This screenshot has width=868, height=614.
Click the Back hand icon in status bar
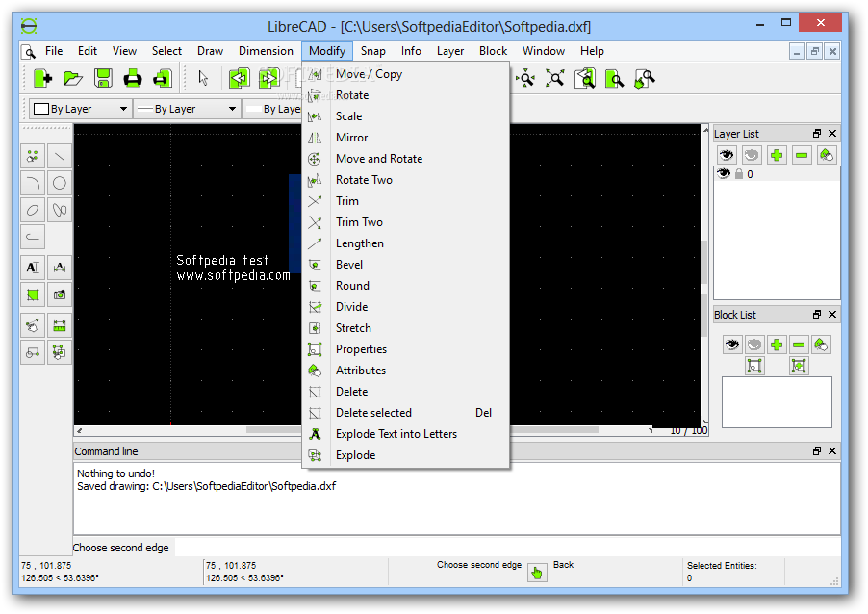(537, 572)
